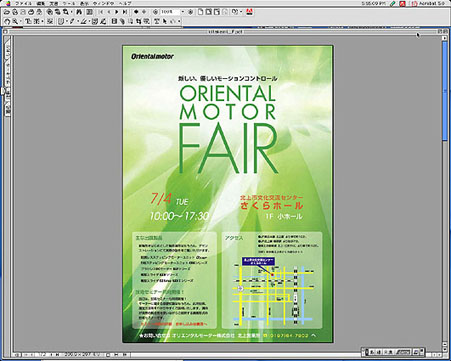Viewport: 451px width, 361px height.
Task: Open the ウィンドウ (Window) menu
Action: 103,3
